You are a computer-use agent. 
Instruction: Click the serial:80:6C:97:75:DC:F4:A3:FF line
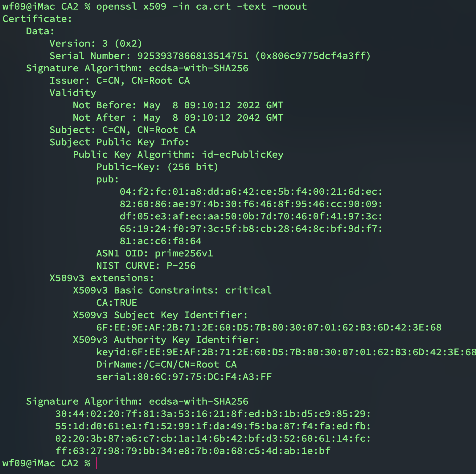pyautogui.click(x=184, y=377)
